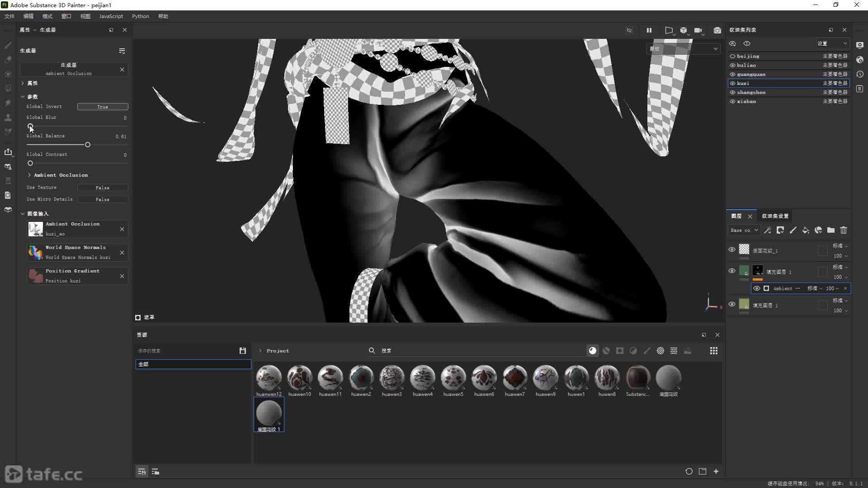
Task: Toggle visibility of buliao texture set
Action: click(732, 66)
